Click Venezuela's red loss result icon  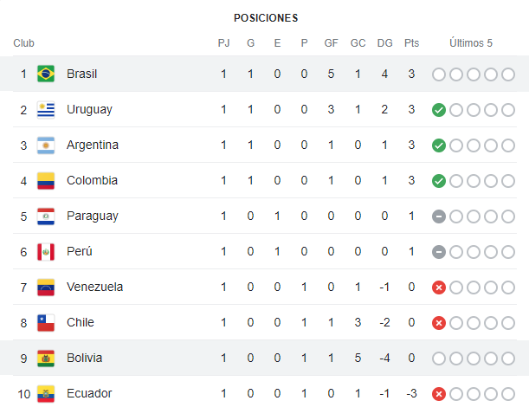click(x=439, y=288)
